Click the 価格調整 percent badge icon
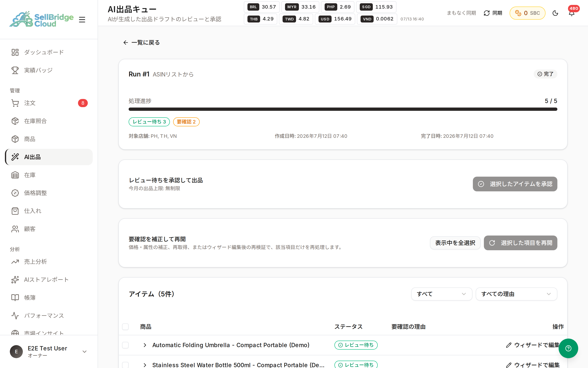The image size is (588, 368). pos(15,193)
